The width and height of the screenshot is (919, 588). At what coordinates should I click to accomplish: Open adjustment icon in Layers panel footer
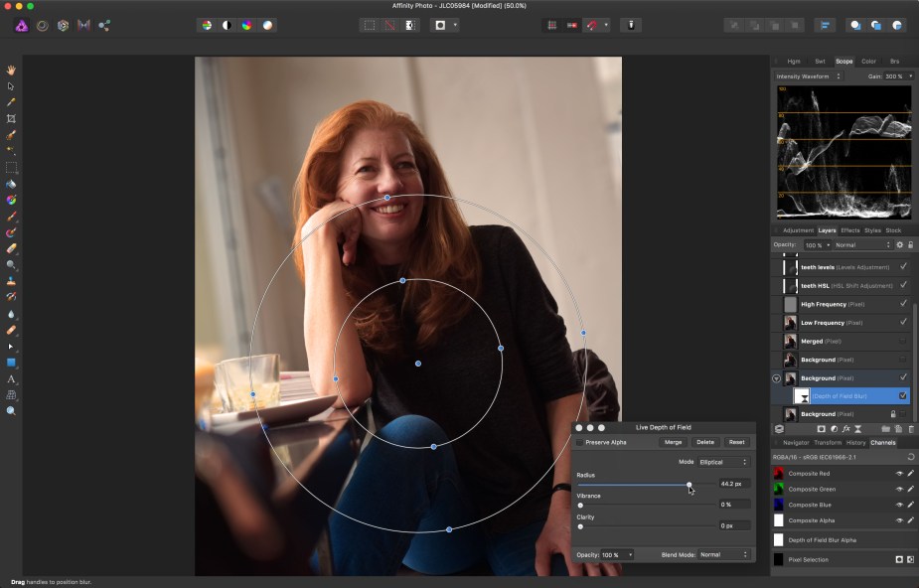(834, 429)
